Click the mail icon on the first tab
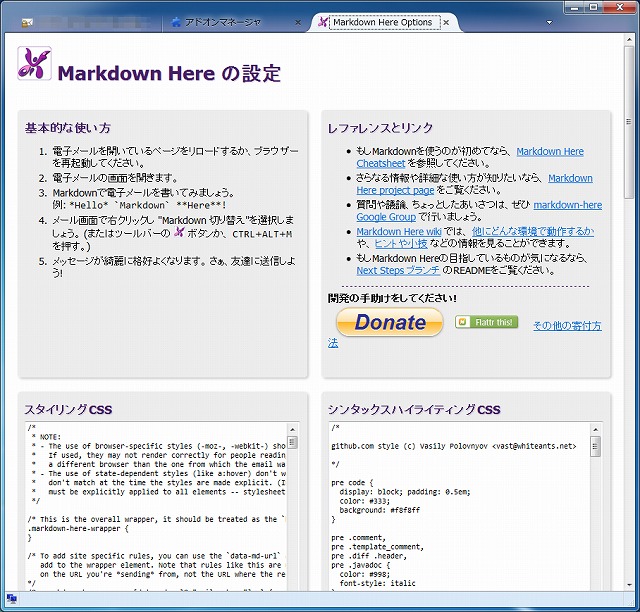 27,23
